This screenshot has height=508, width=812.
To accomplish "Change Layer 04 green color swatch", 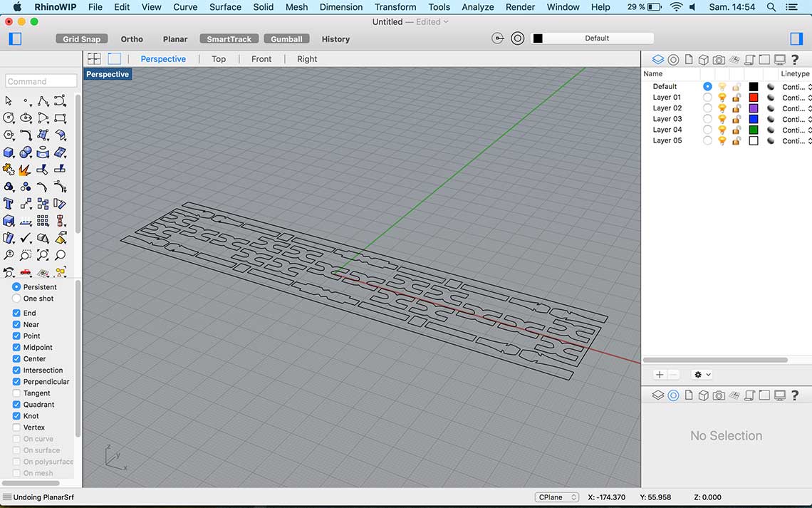I will tap(754, 130).
